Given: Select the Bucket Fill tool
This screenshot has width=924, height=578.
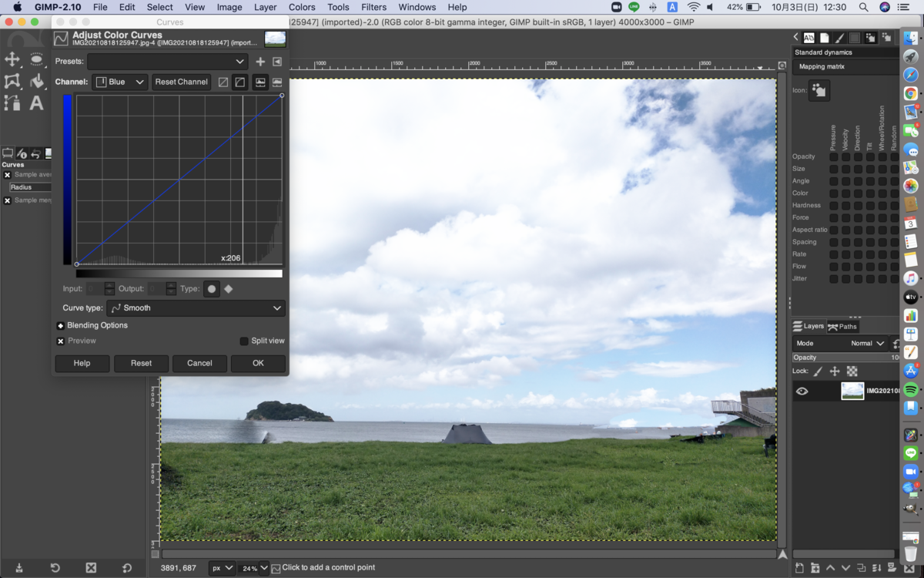Looking at the screenshot, I should tap(36, 81).
